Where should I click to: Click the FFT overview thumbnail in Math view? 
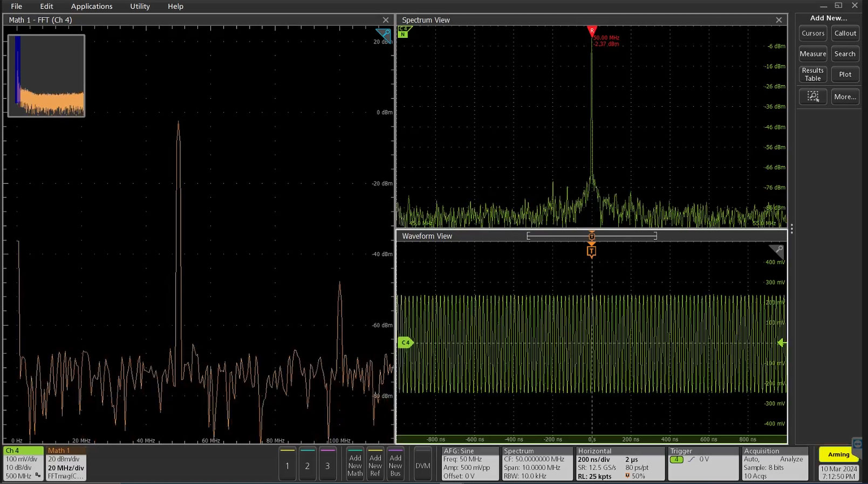tap(46, 76)
